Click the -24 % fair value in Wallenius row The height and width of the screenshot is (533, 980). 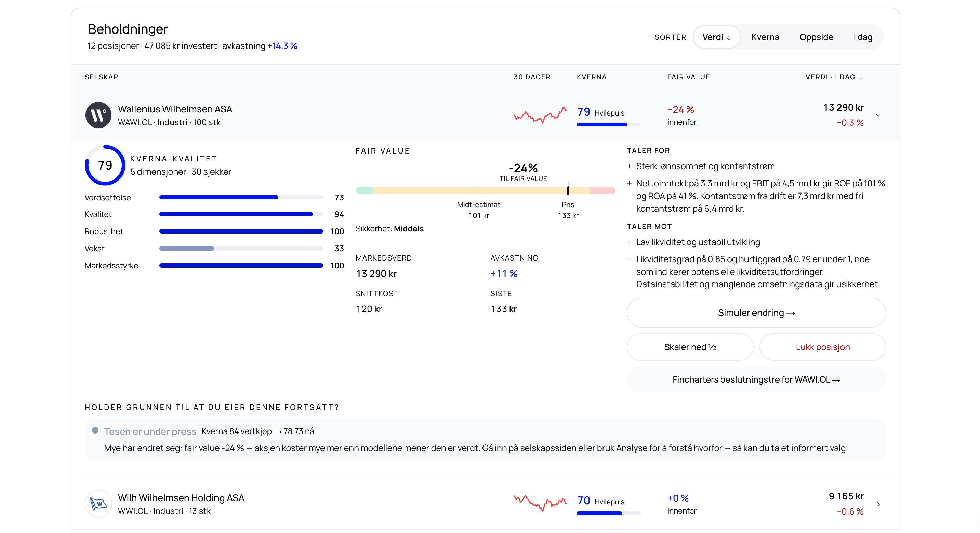(x=680, y=109)
